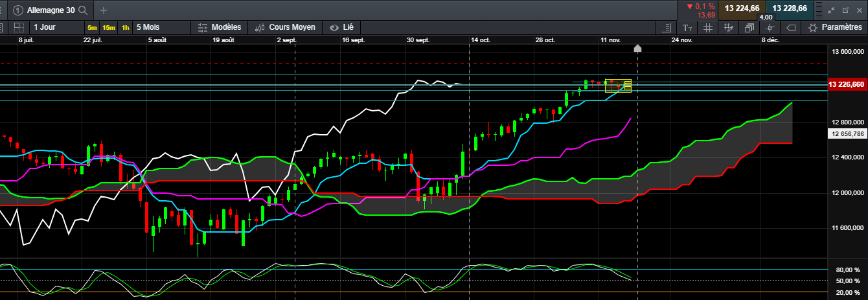Select the 5m timeframe shortcut
This screenshot has height=300, width=868.
pyautogui.click(x=93, y=27)
